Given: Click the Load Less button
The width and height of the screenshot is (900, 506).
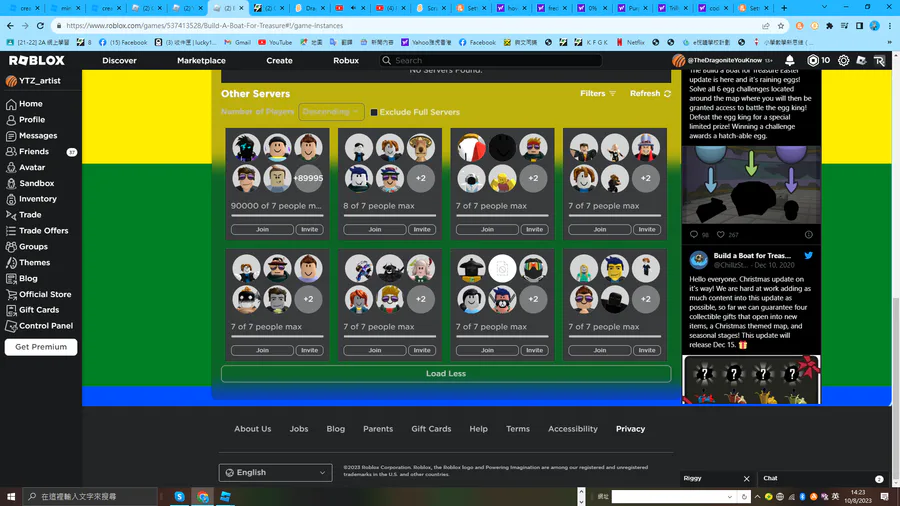Looking at the screenshot, I should pos(446,373).
